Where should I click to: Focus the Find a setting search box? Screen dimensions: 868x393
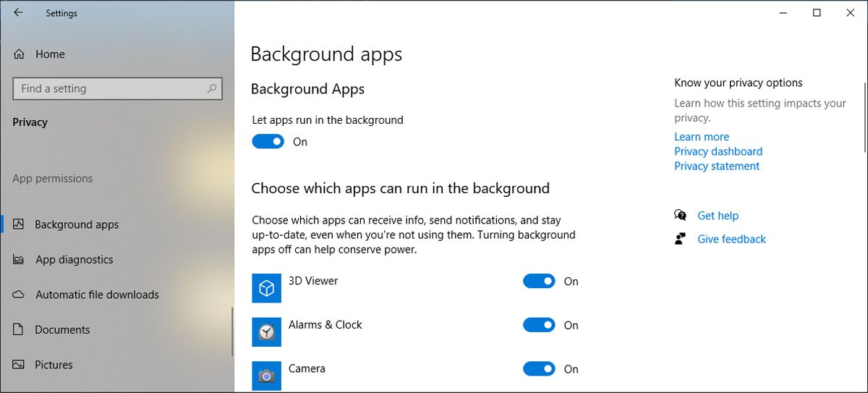(x=117, y=88)
